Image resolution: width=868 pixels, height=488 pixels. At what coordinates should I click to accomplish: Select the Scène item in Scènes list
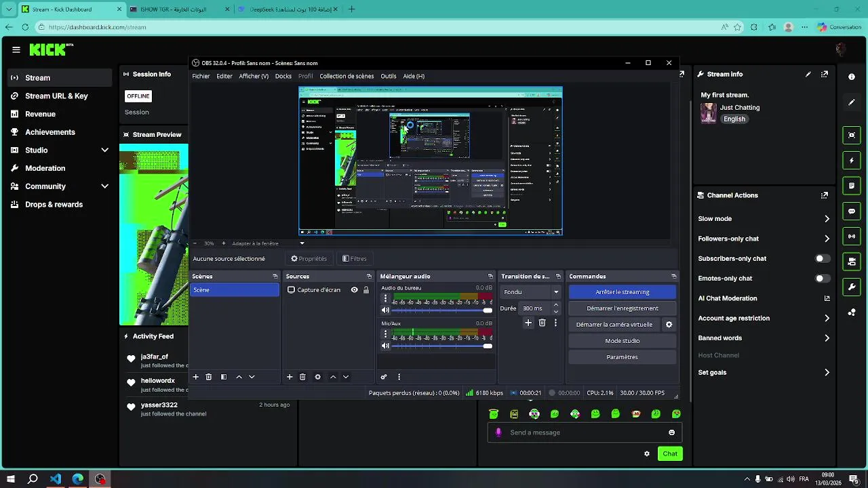click(235, 290)
